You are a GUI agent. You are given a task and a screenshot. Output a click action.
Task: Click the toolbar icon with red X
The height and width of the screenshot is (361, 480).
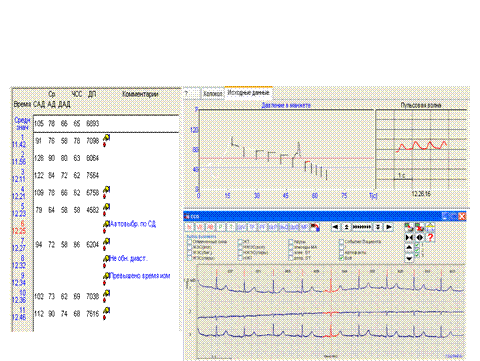coord(420,227)
